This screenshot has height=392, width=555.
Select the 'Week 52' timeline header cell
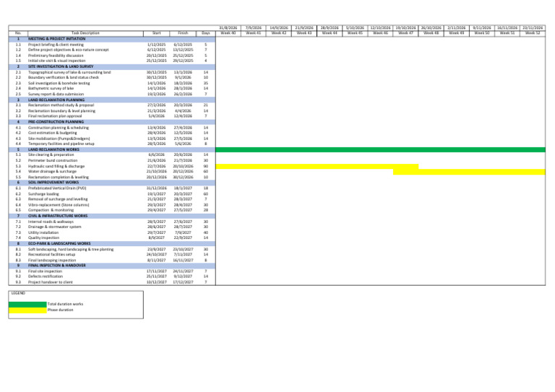click(533, 33)
